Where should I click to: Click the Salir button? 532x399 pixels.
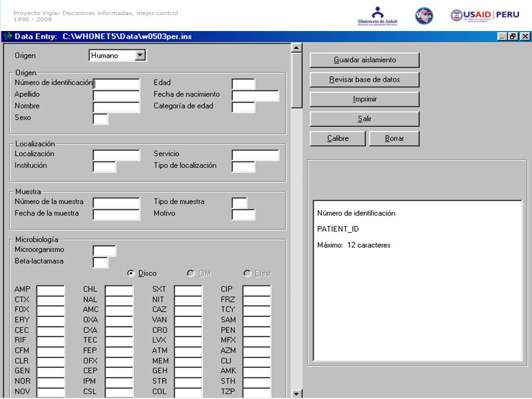[x=365, y=119]
